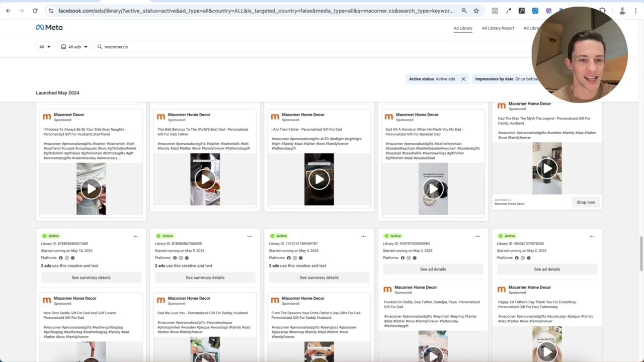Click Macorner logo on 'Hooked On Daddy' ad
This screenshot has height=362, width=644.
pos(387,289)
